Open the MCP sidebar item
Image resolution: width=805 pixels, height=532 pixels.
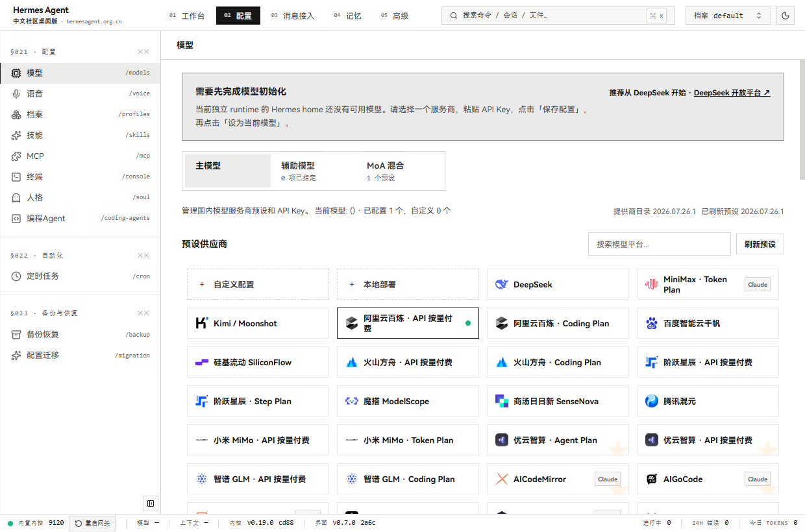(x=80, y=156)
